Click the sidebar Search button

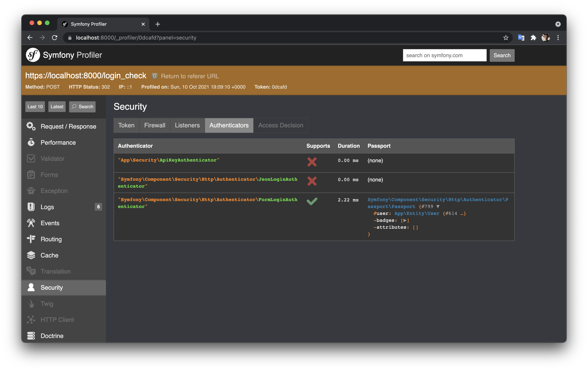(82, 107)
